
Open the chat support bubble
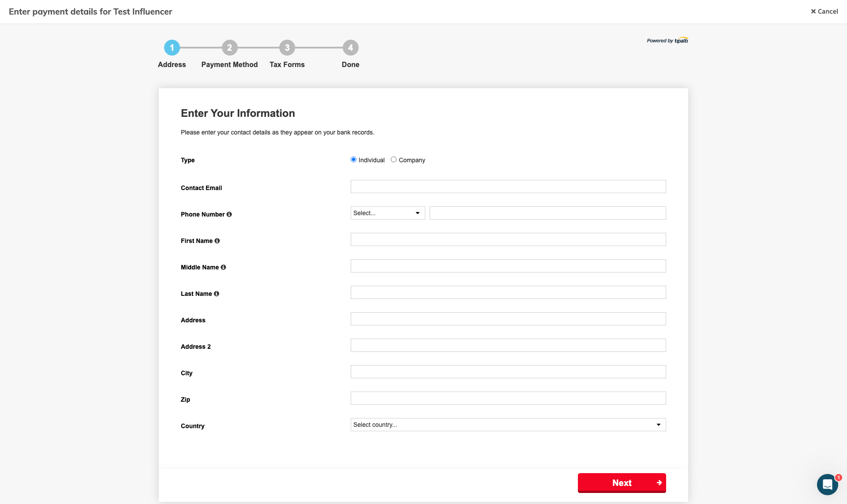click(827, 484)
